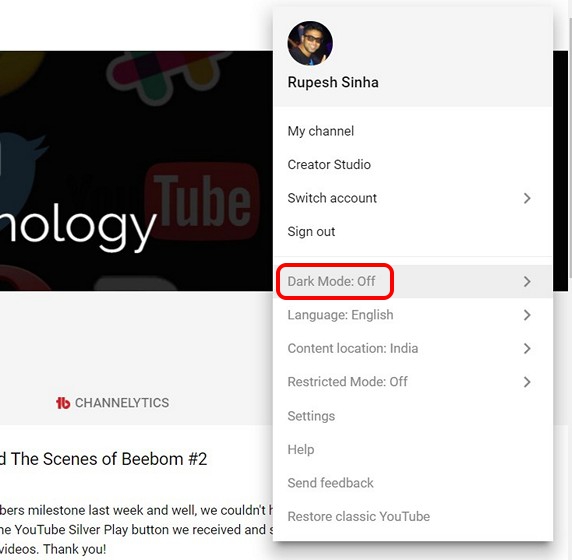
Task: Open Settings from the account menu
Action: tap(413, 416)
